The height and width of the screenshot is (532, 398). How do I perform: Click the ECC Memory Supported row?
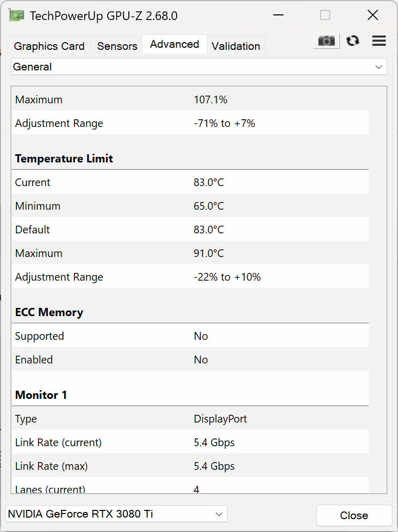(x=190, y=336)
